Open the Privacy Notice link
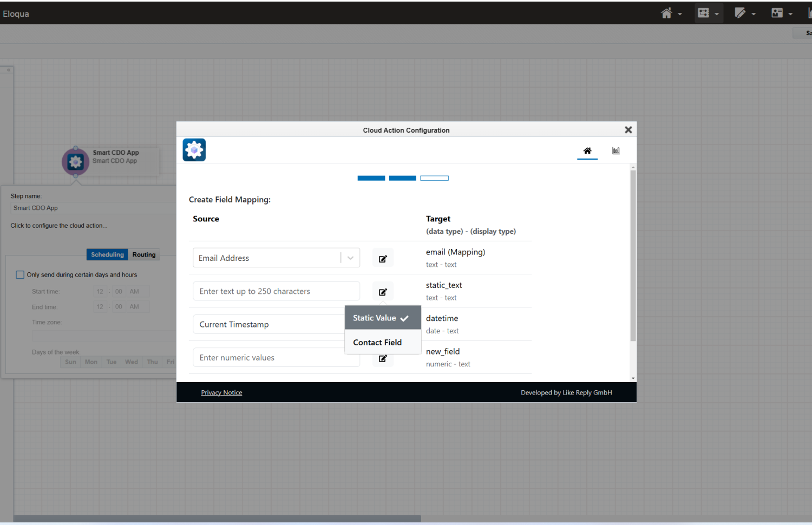The width and height of the screenshot is (812, 525). 221,393
